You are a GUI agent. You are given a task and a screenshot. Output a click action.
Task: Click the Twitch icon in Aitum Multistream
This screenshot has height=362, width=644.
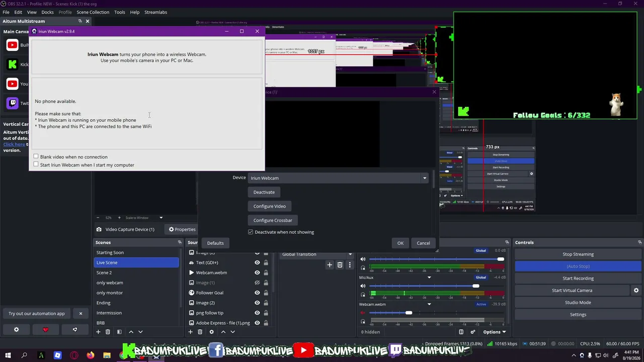12,103
